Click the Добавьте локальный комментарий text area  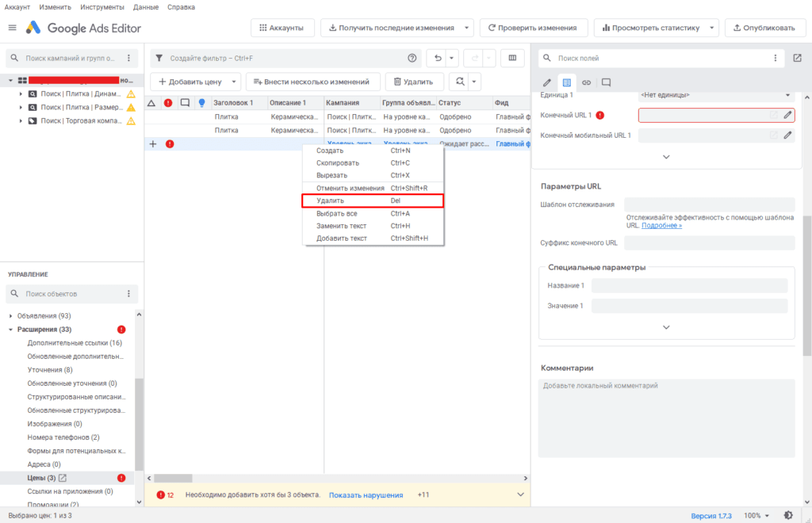(x=666, y=418)
